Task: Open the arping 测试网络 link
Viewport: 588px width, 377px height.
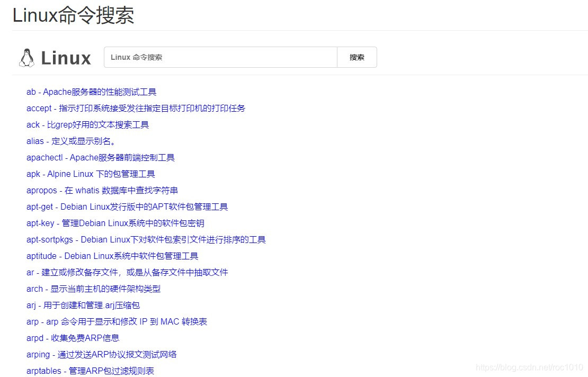Action: (x=102, y=355)
